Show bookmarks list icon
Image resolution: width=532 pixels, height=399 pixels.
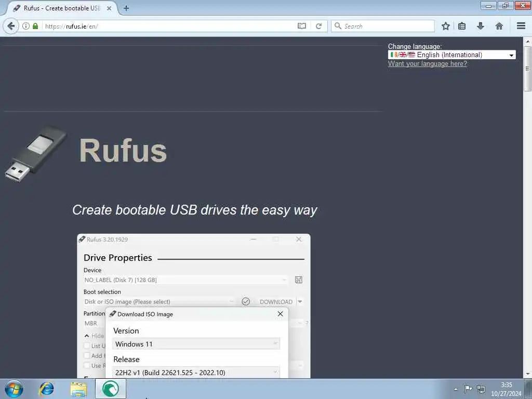pos(462,26)
